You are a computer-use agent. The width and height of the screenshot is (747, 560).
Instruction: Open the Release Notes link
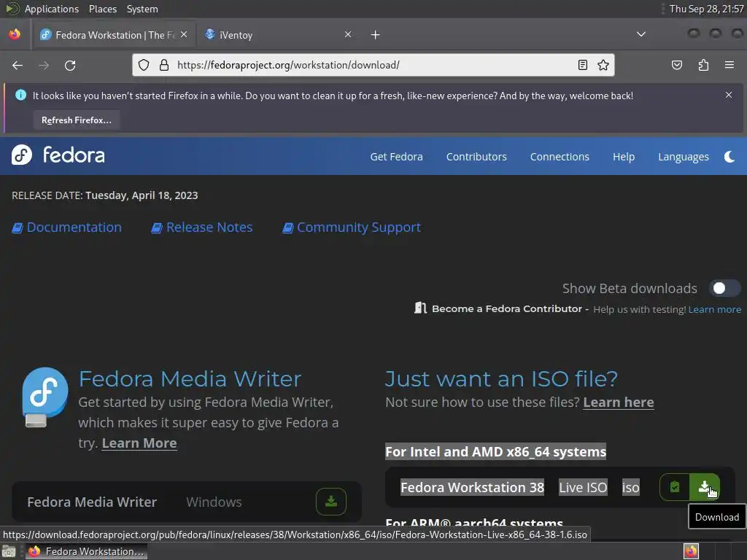[x=202, y=227]
